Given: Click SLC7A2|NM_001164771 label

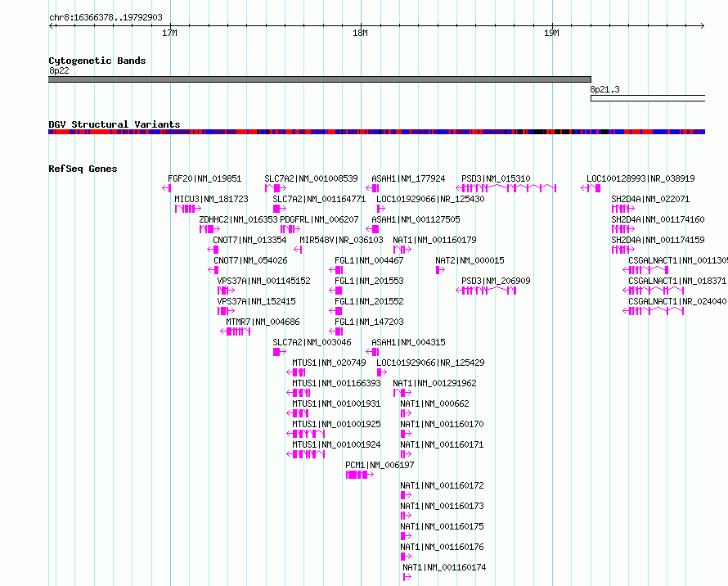Looking at the screenshot, I should 319,199.
